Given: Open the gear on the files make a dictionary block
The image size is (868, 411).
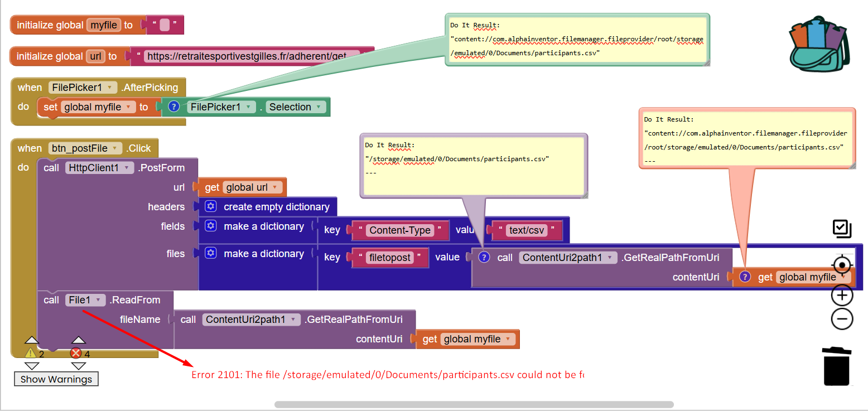Looking at the screenshot, I should pos(210,253).
